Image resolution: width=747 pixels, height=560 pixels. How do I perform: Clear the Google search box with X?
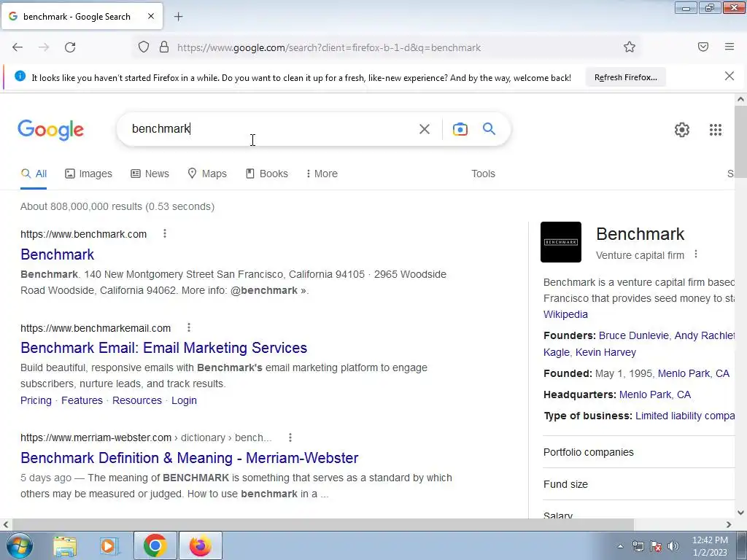[425, 129]
